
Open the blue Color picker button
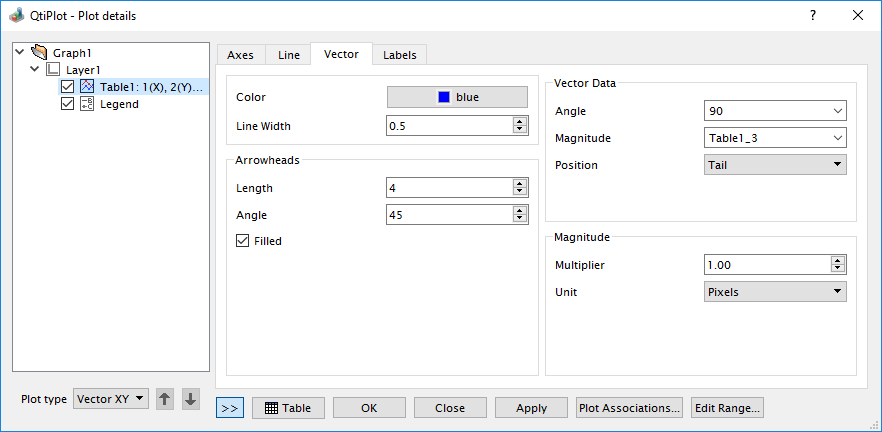457,97
